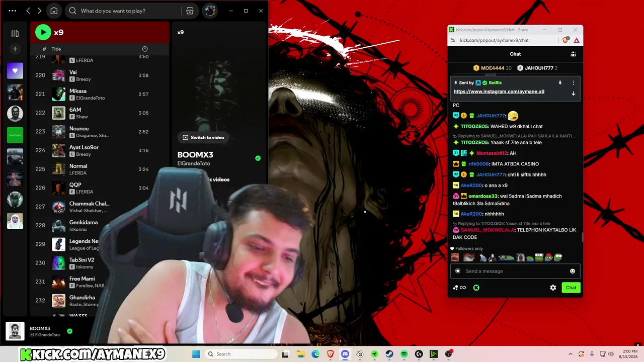The width and height of the screenshot is (644, 362).
Task: Open the emoji picker in chat input
Action: pyautogui.click(x=572, y=271)
